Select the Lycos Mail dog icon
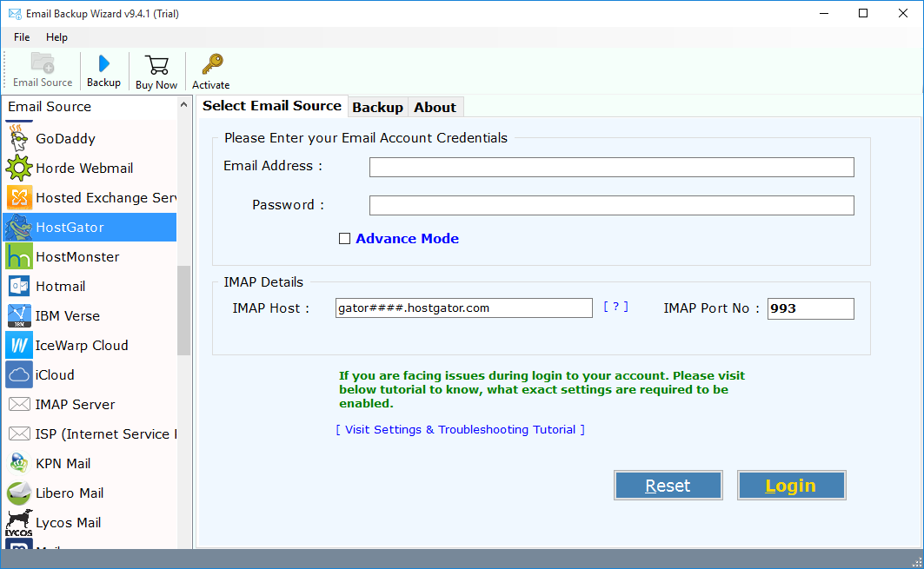 19,522
